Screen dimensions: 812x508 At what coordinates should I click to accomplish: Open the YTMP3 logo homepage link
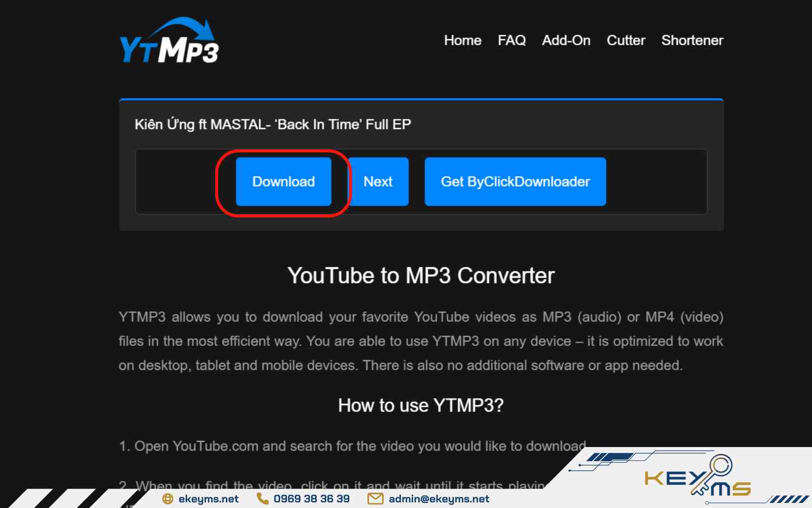click(169, 41)
